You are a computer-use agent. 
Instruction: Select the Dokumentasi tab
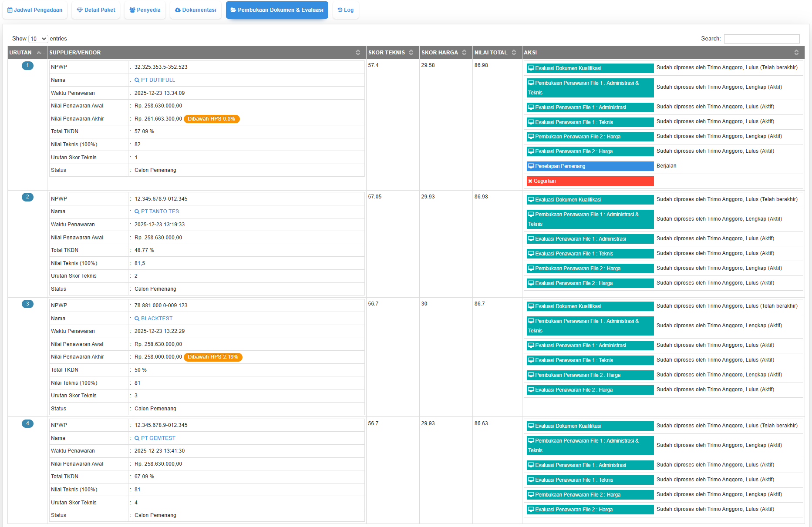195,10
